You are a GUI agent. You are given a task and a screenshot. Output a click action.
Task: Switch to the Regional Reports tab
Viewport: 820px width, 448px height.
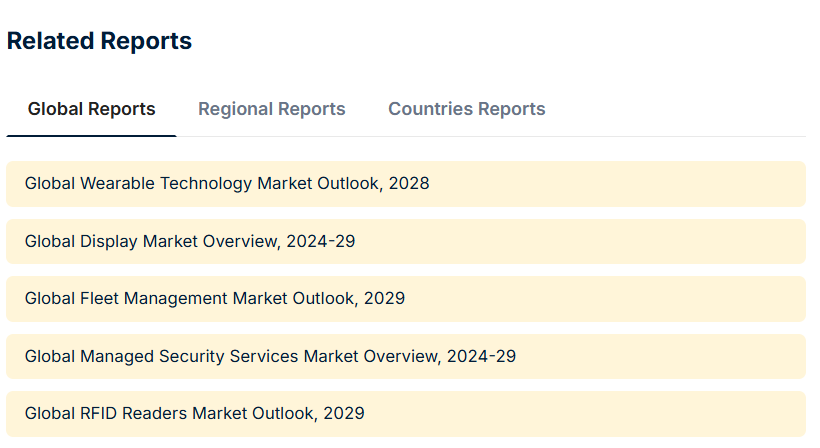click(271, 109)
